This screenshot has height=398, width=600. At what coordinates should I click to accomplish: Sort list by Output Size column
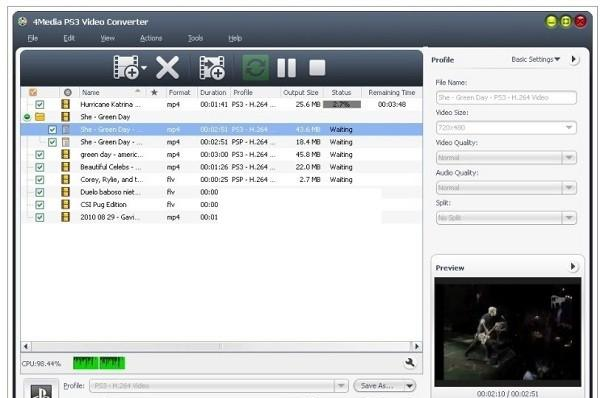click(x=301, y=92)
